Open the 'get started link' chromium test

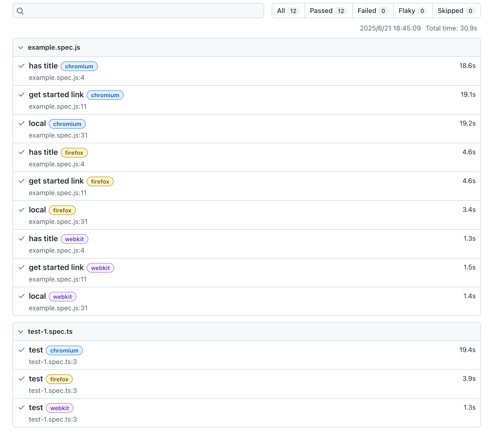(56, 95)
